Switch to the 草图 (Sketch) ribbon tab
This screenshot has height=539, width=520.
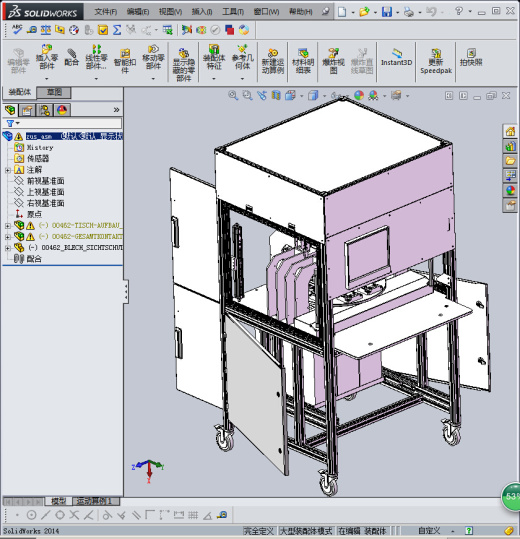coord(54,92)
